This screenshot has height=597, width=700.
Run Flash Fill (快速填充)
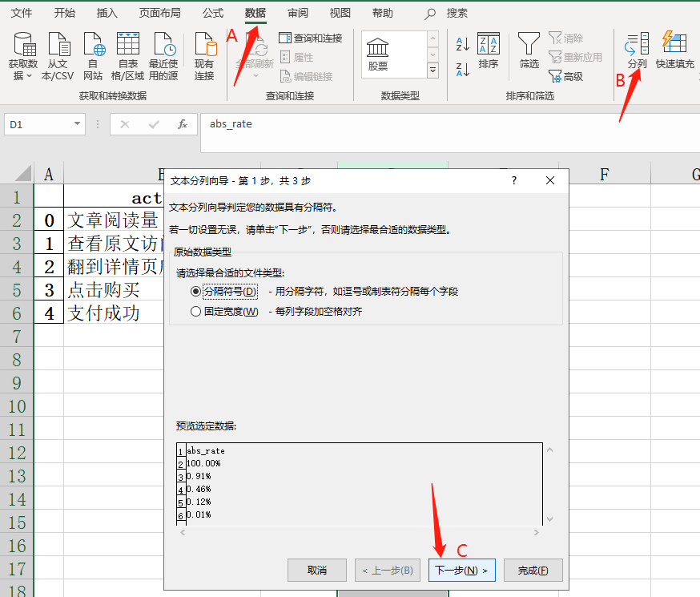coord(675,50)
